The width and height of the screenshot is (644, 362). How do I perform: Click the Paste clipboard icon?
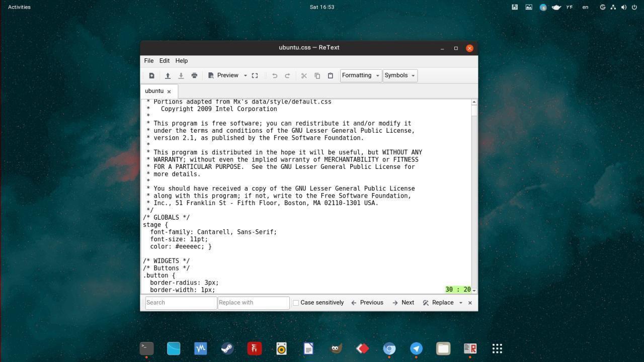click(x=331, y=75)
